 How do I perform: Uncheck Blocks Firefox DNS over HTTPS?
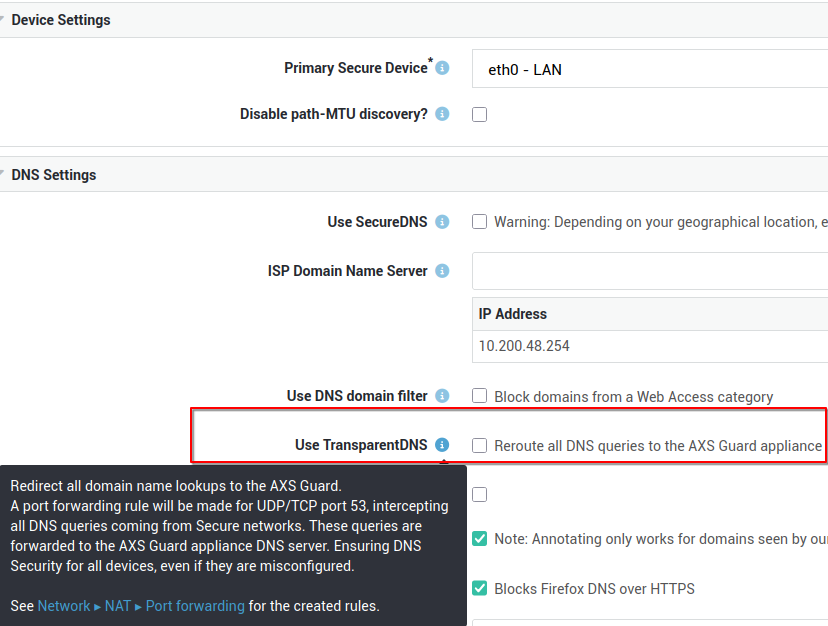click(480, 588)
